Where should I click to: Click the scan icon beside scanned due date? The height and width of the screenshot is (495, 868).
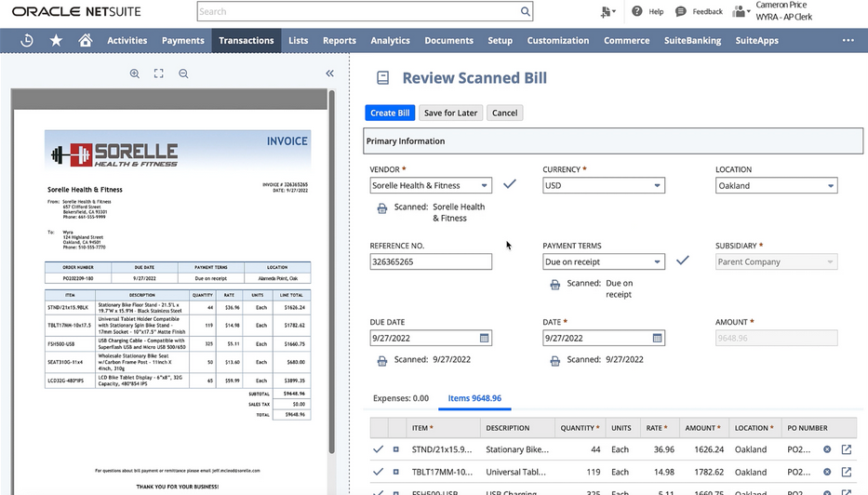382,361
